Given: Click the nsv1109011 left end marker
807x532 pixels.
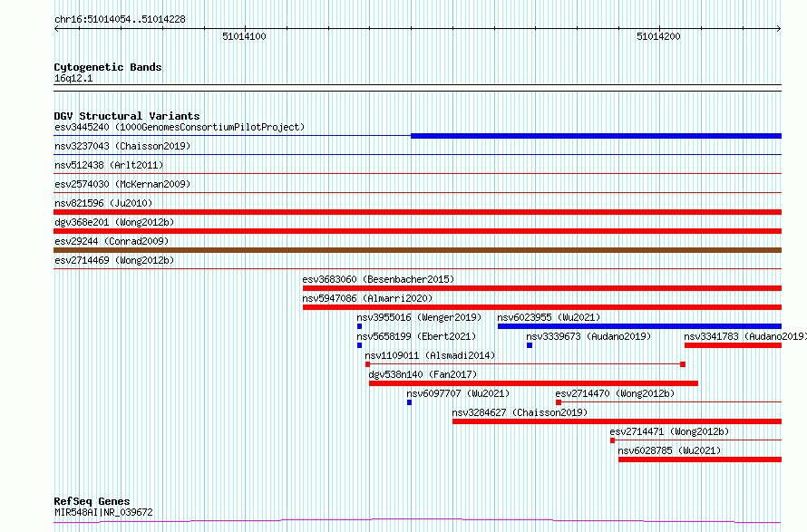Looking at the screenshot, I should click(x=367, y=364).
